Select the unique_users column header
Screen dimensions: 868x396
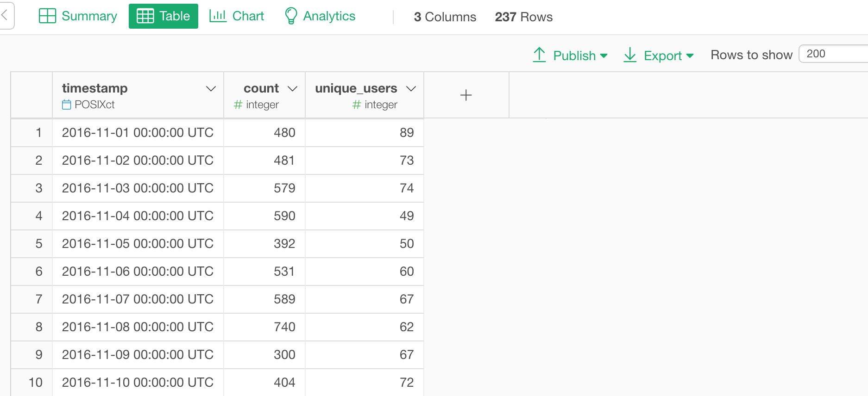tap(365, 95)
